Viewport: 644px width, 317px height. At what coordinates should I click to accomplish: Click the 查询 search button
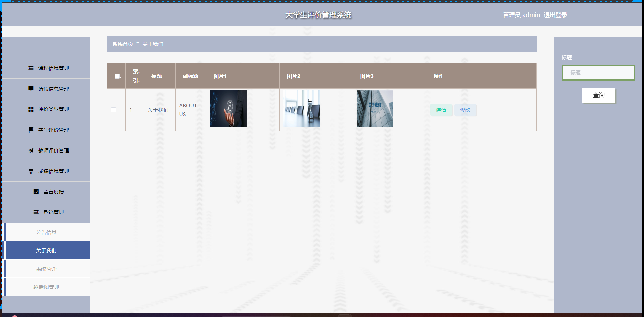pos(598,95)
